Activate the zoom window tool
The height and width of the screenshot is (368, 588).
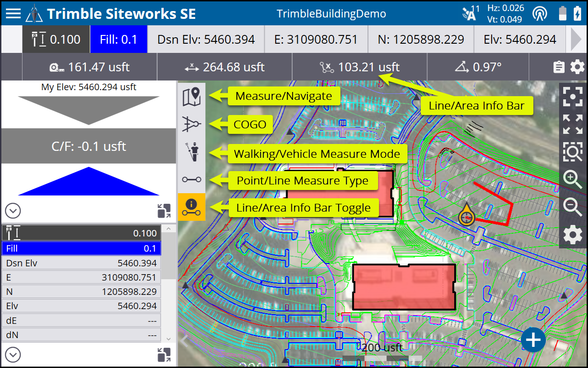pyautogui.click(x=573, y=152)
